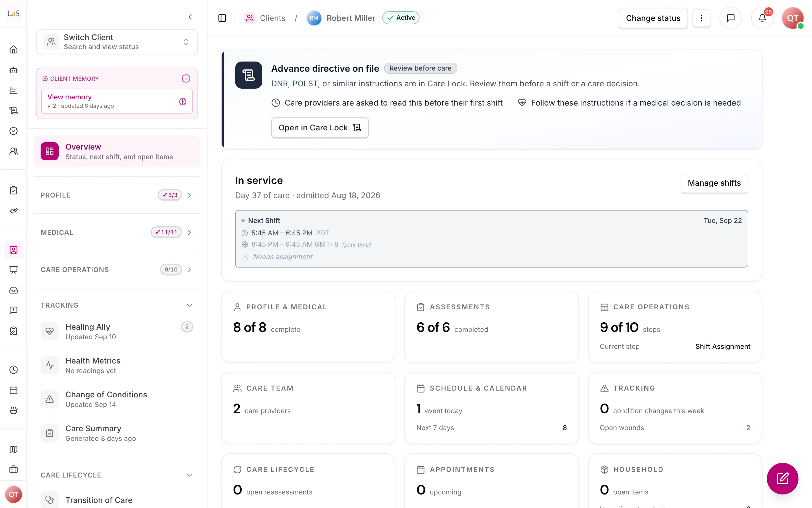Open the calendar icon in left rail

point(14,390)
